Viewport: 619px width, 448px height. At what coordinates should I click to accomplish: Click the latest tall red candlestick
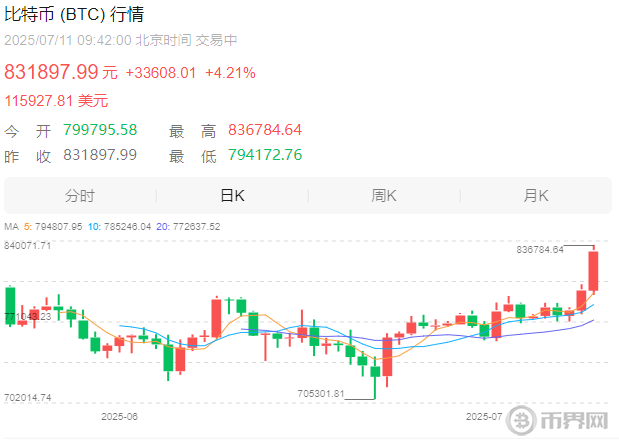coord(593,271)
